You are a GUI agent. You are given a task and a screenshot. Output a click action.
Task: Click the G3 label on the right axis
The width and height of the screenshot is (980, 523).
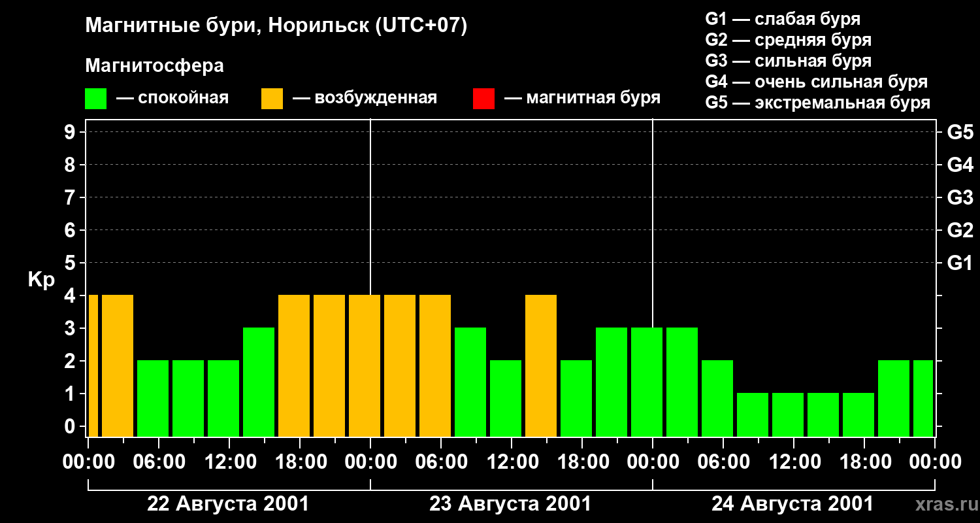(x=960, y=197)
